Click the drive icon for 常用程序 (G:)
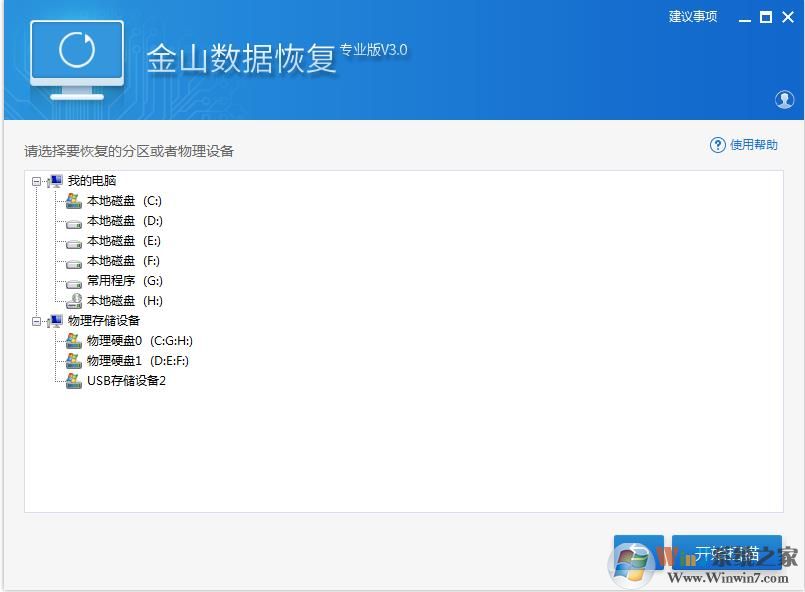Screen dimensions: 805x592 (74, 283)
